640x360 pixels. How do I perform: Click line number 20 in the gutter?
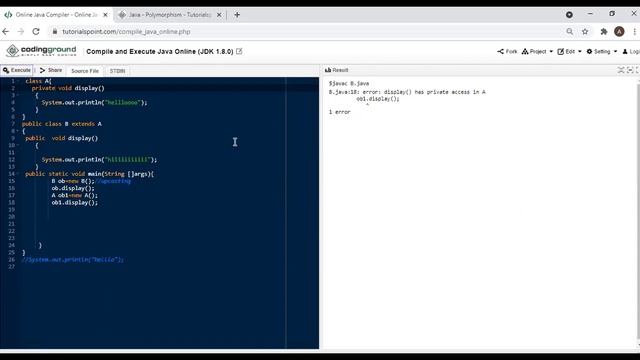tap(11, 217)
